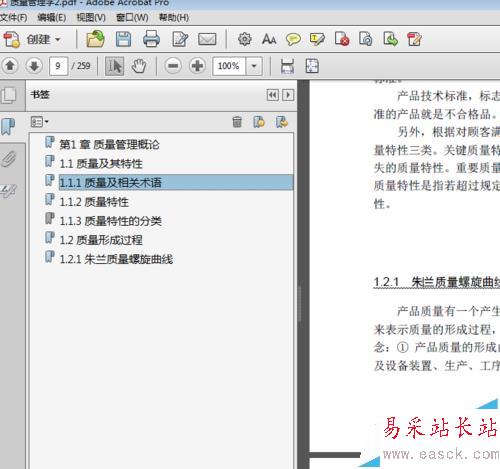Open the bookmarks options menu dropdown
500x469 pixels.
39,122
